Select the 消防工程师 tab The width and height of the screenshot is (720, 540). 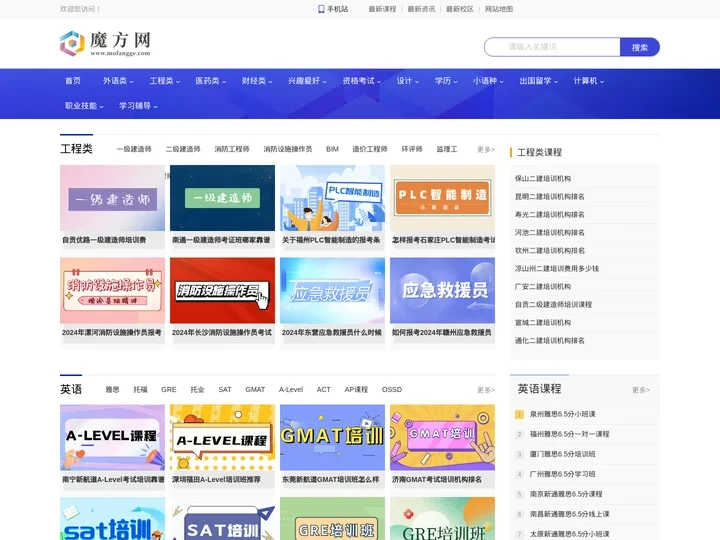pyautogui.click(x=232, y=149)
